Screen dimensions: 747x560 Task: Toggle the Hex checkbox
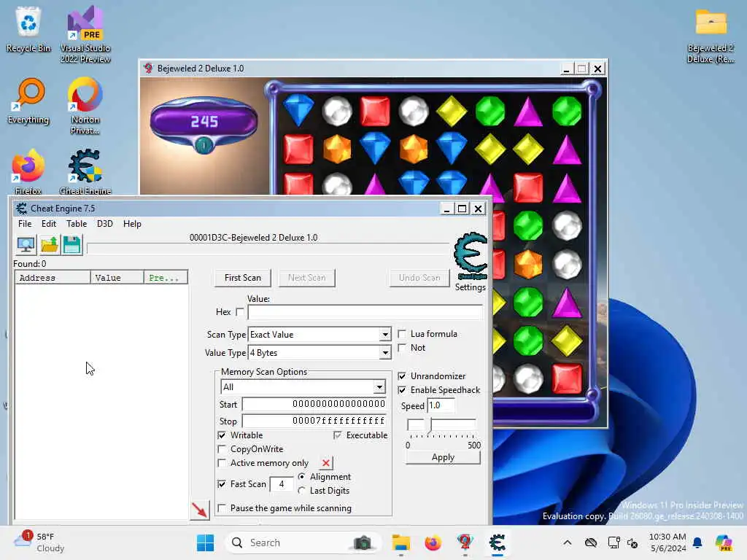pyautogui.click(x=240, y=312)
